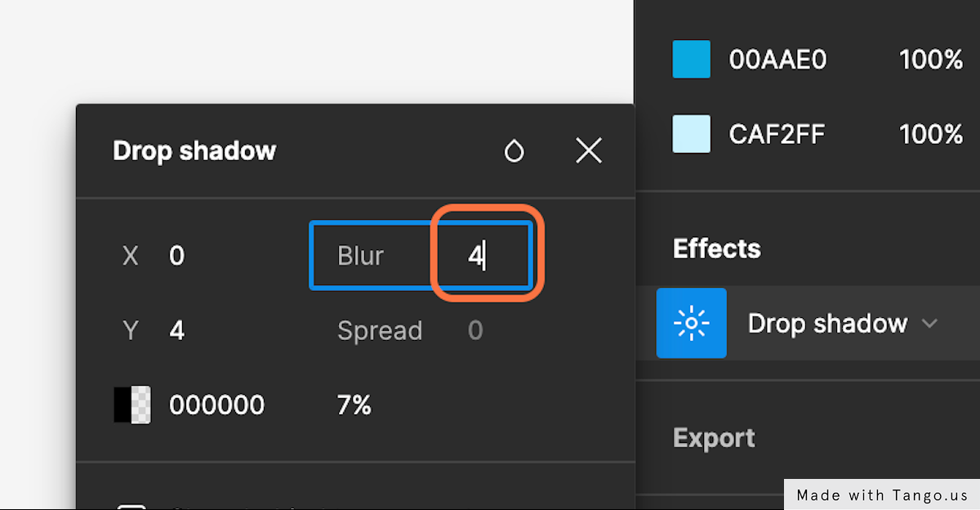Click the CAF2FF light blue swatch
This screenshot has height=510, width=980.
tap(691, 134)
